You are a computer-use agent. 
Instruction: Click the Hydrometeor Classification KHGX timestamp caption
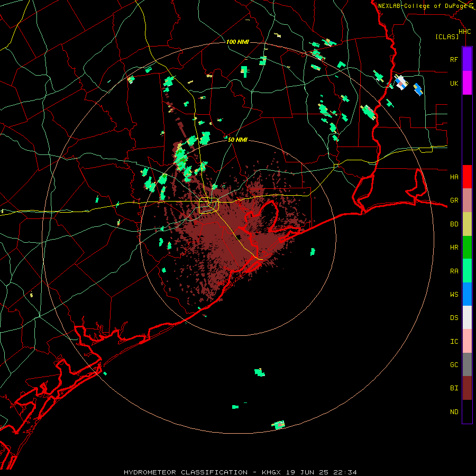click(x=240, y=472)
